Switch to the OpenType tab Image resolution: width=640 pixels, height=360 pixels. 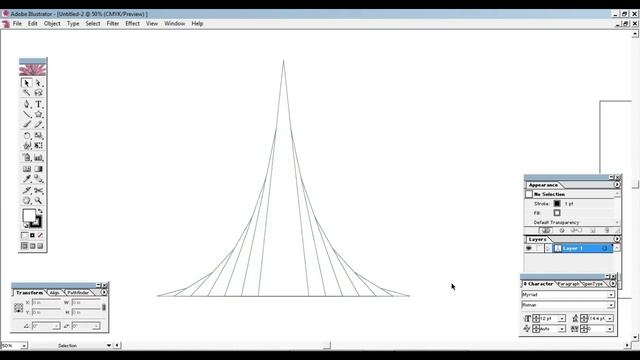(593, 284)
